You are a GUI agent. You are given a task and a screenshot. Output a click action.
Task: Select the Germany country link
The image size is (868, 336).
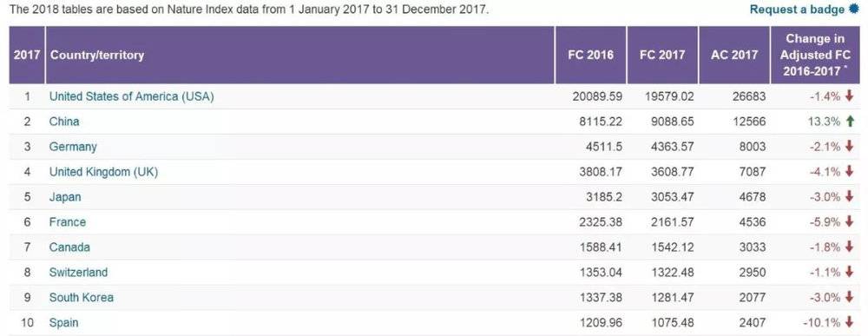[73, 147]
